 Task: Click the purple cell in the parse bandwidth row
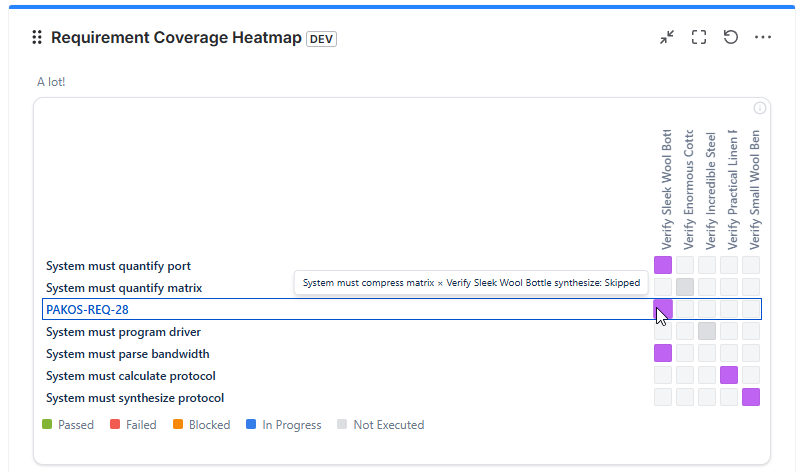tap(663, 353)
